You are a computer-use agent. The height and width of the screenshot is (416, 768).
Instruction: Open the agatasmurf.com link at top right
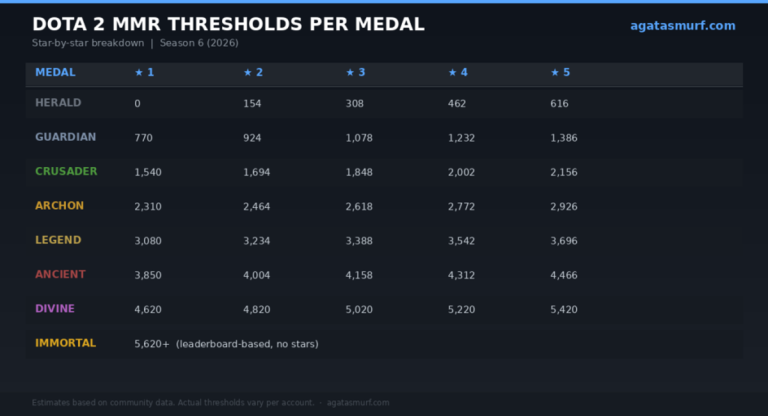point(683,25)
